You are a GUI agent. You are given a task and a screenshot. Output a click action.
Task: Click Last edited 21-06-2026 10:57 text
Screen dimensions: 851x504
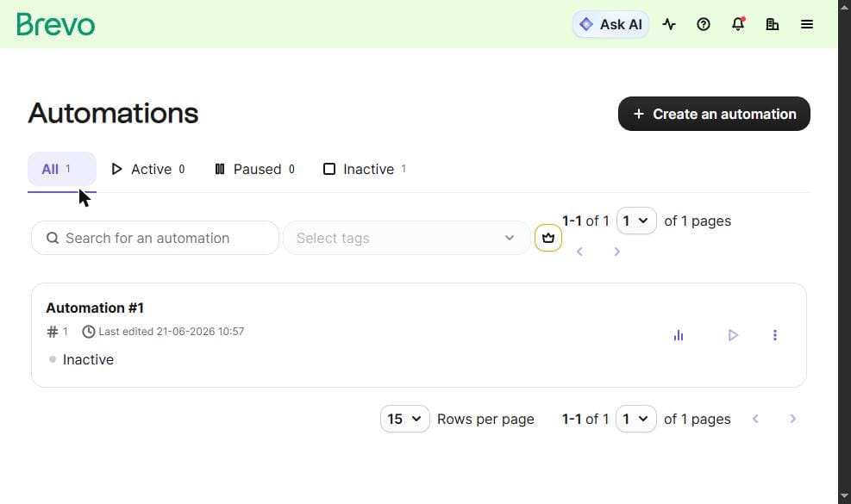pyautogui.click(x=172, y=332)
